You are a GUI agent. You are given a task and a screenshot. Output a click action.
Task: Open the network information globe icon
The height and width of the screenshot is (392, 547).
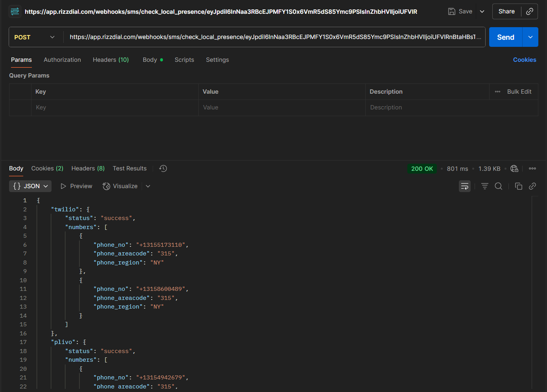[514, 168]
